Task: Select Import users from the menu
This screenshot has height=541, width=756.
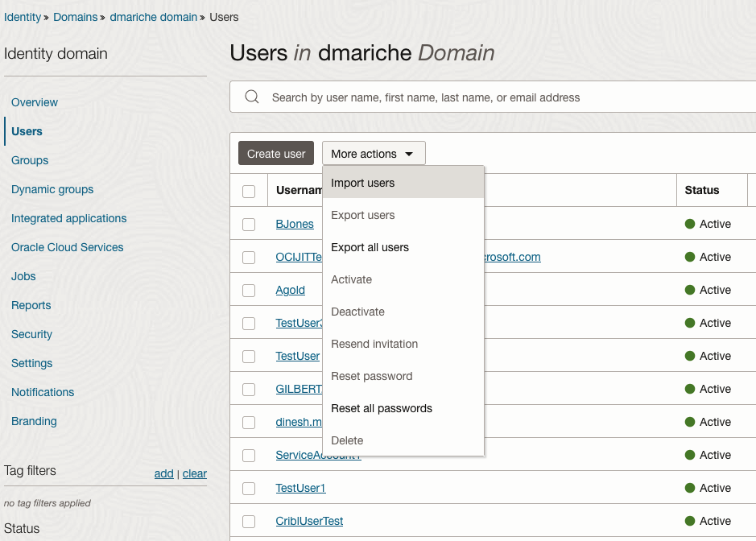Action: coord(362,183)
